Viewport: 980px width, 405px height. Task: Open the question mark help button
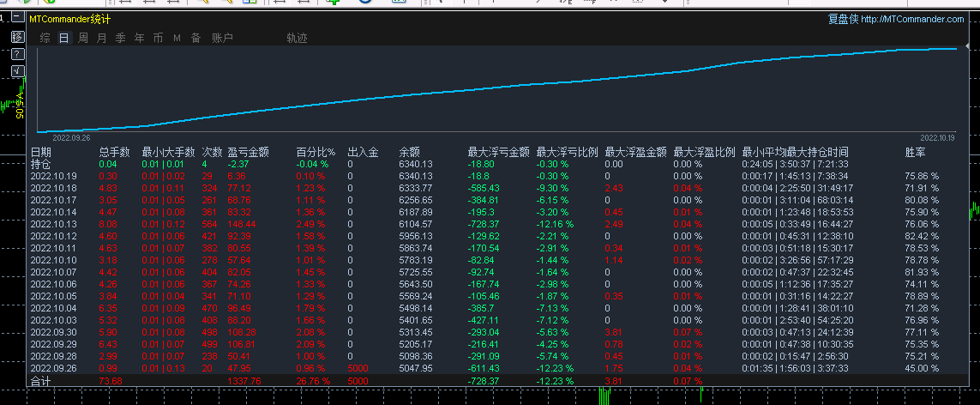tap(18, 54)
